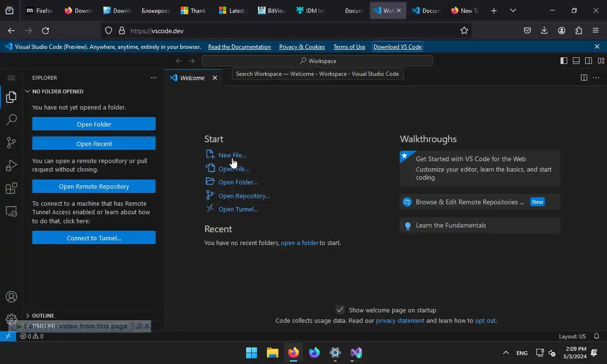Bookmark this page with the star icon
The width and height of the screenshot is (607, 364).
(x=464, y=31)
